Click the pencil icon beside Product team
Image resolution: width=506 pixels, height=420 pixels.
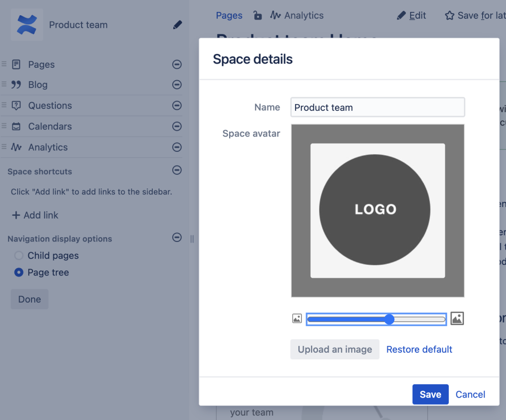click(x=178, y=25)
